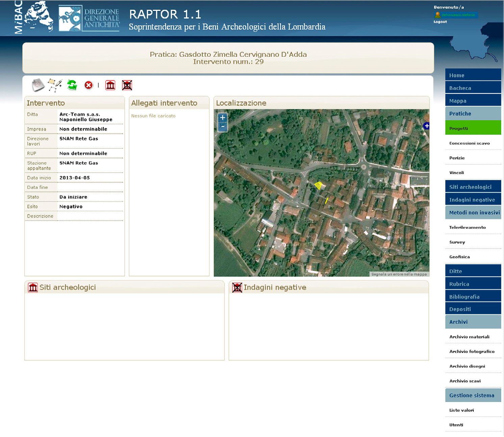Open Archivio materiali submenu item
504x437 pixels.
coord(473,337)
